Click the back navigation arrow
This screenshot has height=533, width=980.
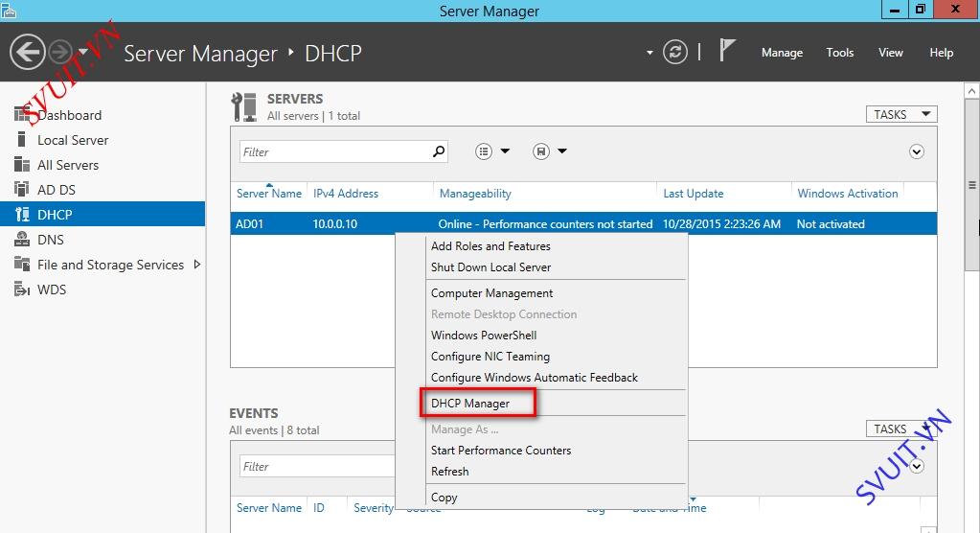tap(27, 52)
